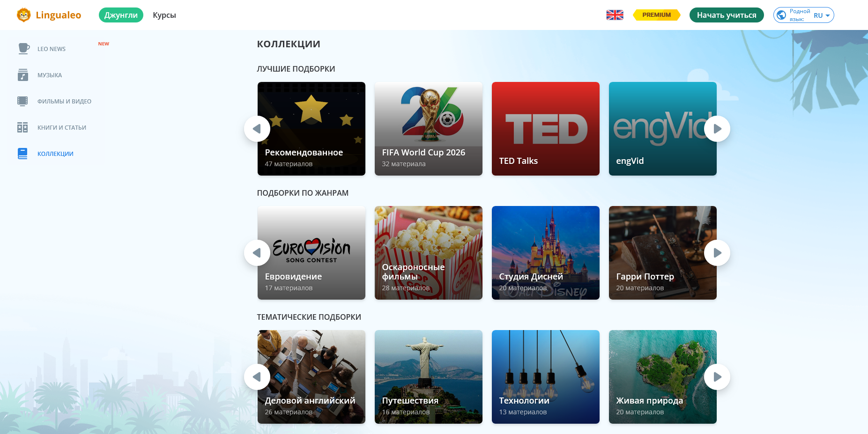Screen dimensions: 868x434
Task: Switch to the Курсы tab
Action: pos(164,15)
